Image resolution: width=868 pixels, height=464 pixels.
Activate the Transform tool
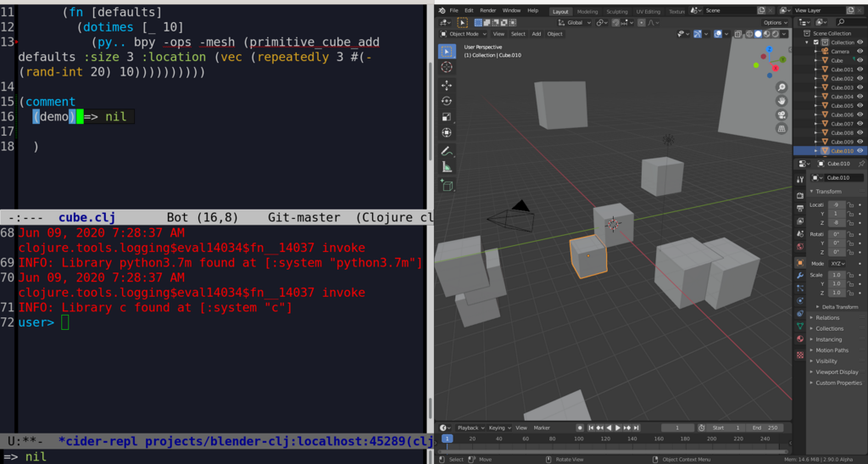coord(447,133)
